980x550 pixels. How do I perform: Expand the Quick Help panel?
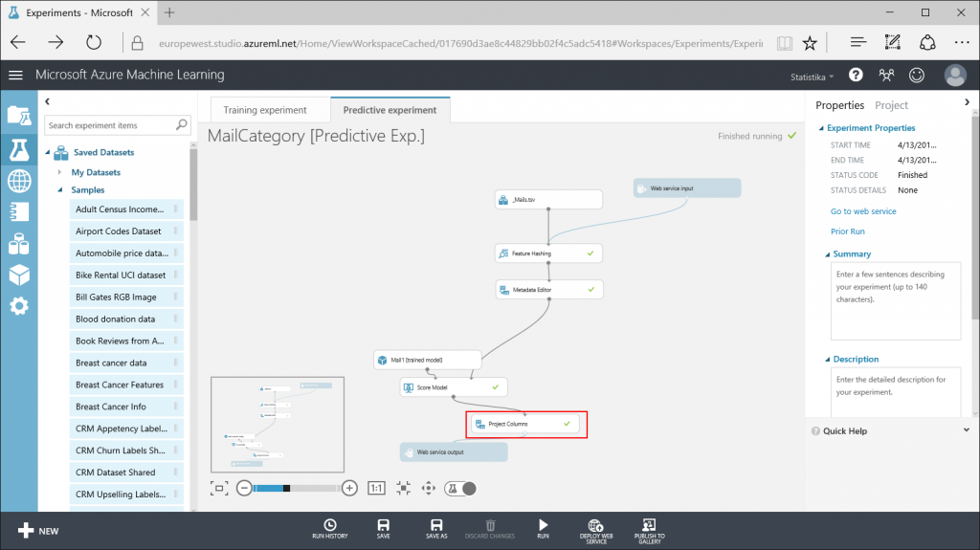(x=967, y=430)
